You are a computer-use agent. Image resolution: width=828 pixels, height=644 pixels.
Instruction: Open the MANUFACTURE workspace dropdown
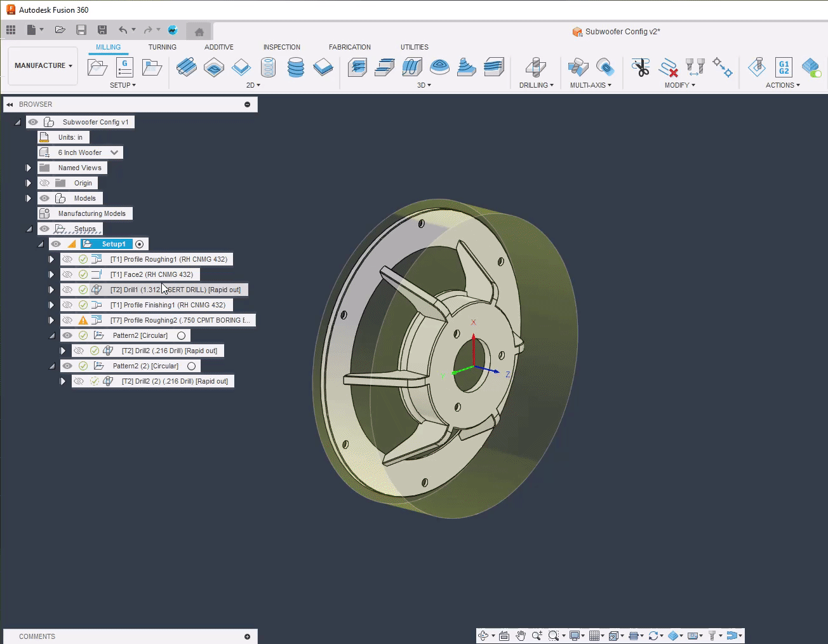43,65
